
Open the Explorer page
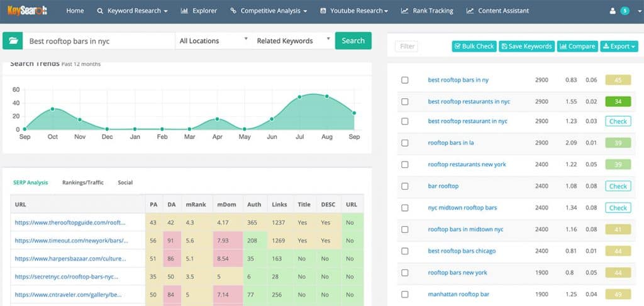point(204,11)
